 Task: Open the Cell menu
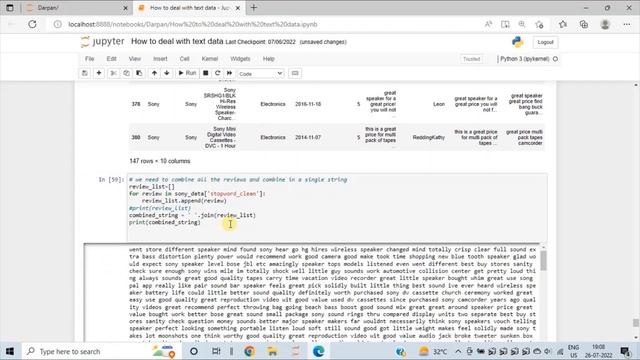tap(184, 59)
